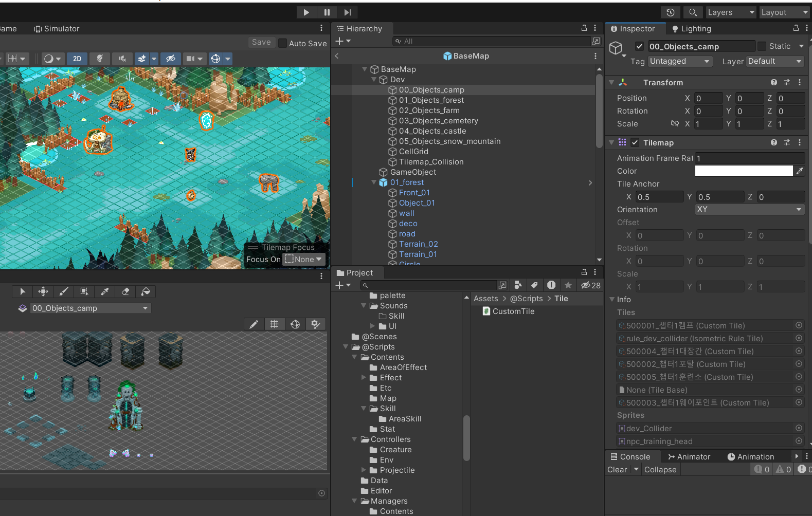This screenshot has height=516, width=812.
Task: Click the Hierarchy search field
Action: pos(493,41)
